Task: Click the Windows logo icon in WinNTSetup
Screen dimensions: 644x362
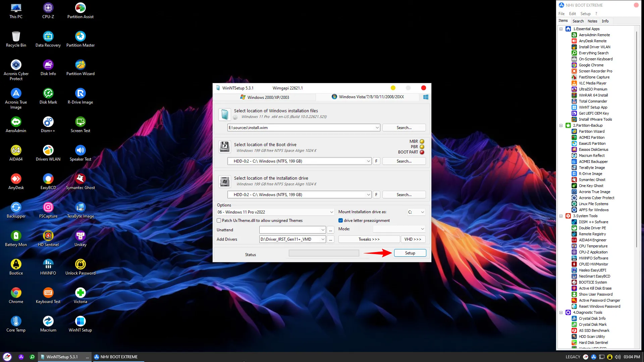Action: click(x=426, y=97)
